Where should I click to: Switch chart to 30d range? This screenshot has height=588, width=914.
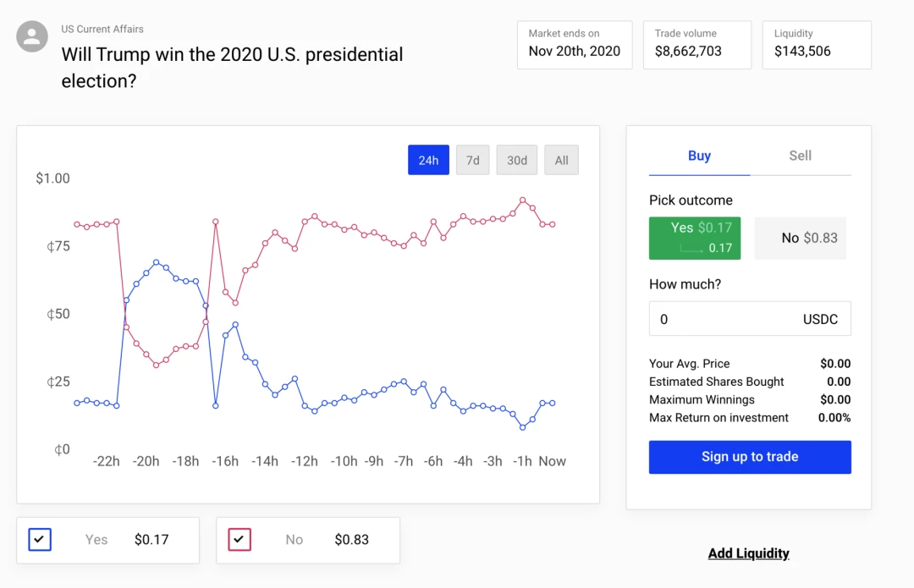click(x=516, y=160)
